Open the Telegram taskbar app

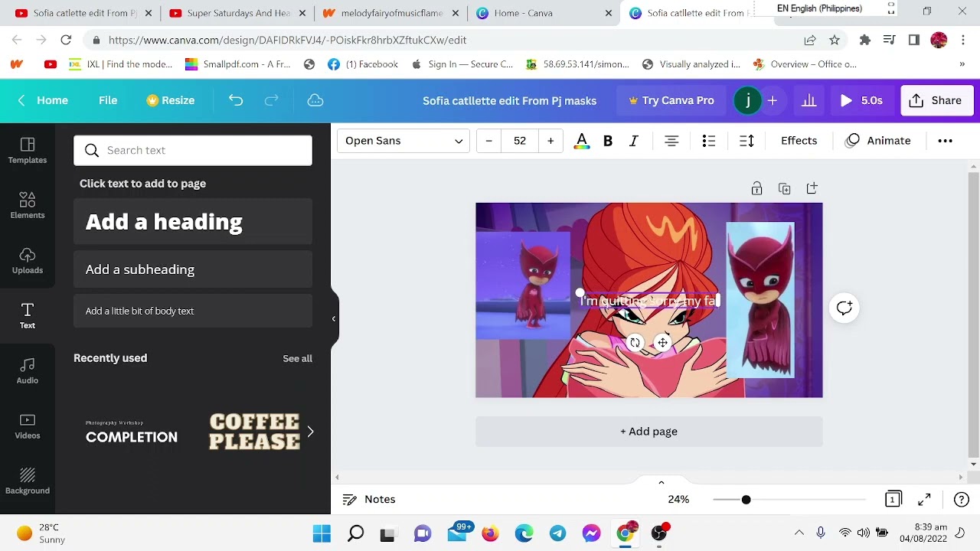point(557,533)
